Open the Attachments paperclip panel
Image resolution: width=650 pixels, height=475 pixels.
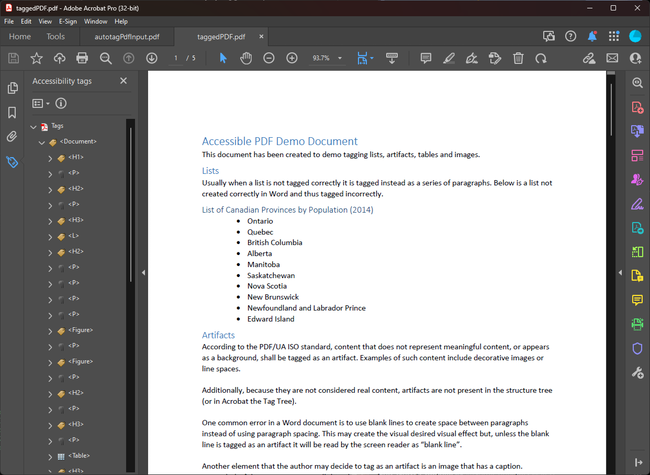(12, 136)
